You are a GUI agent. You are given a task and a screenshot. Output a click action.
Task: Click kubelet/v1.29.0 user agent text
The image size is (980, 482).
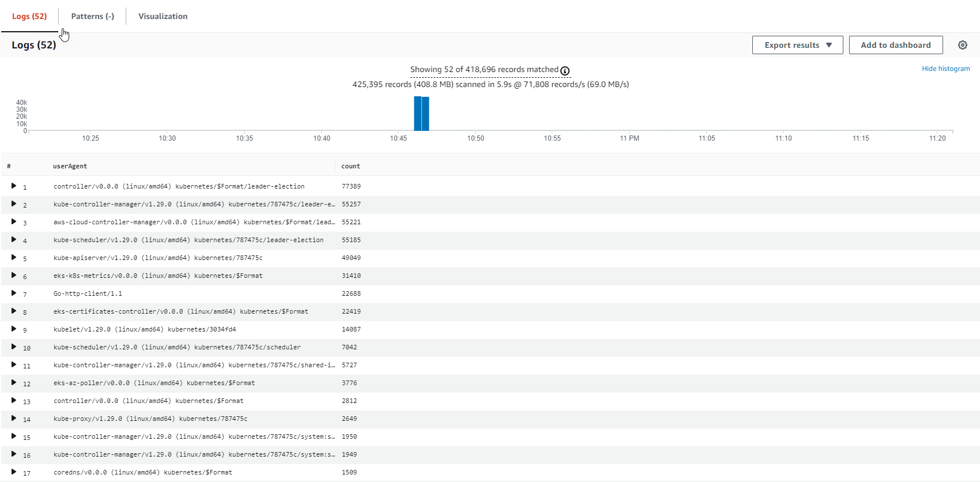(145, 329)
